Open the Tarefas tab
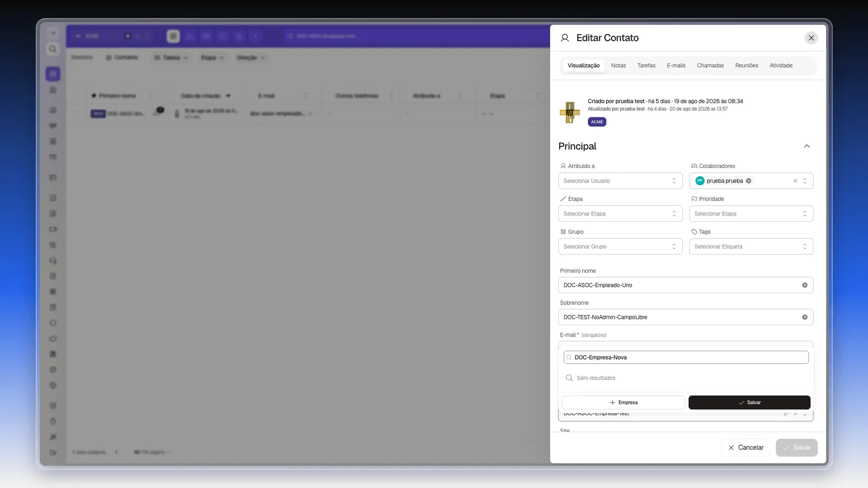 [x=646, y=66]
